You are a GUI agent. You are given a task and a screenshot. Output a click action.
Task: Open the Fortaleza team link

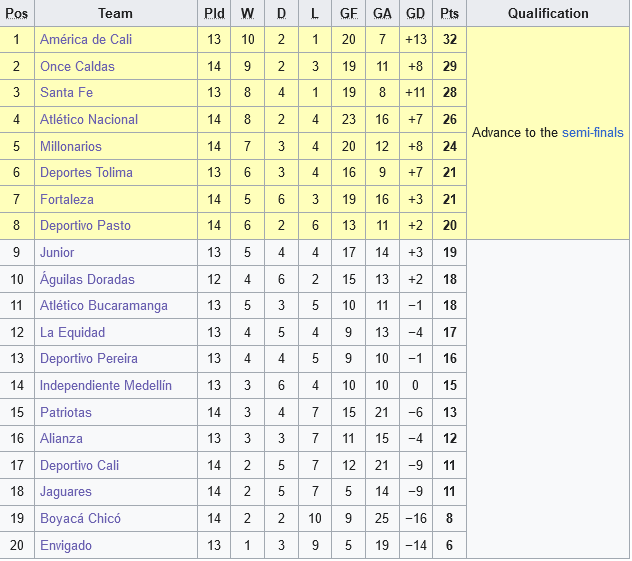(x=67, y=199)
